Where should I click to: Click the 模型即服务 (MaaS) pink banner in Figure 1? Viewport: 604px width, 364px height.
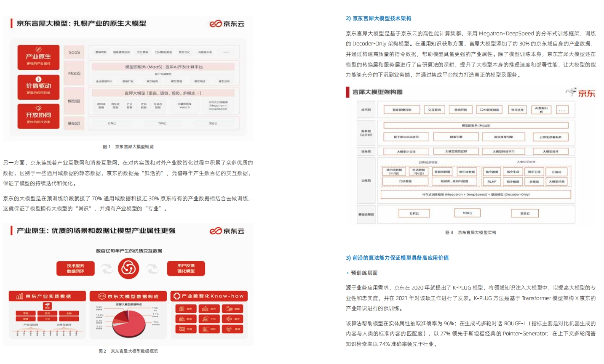163,67
